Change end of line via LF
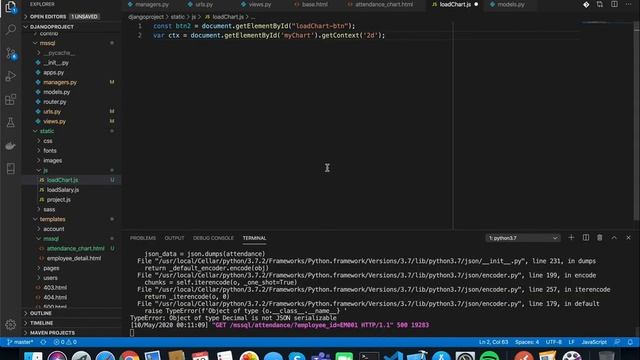The width and height of the screenshot is (640, 360). 571,342
